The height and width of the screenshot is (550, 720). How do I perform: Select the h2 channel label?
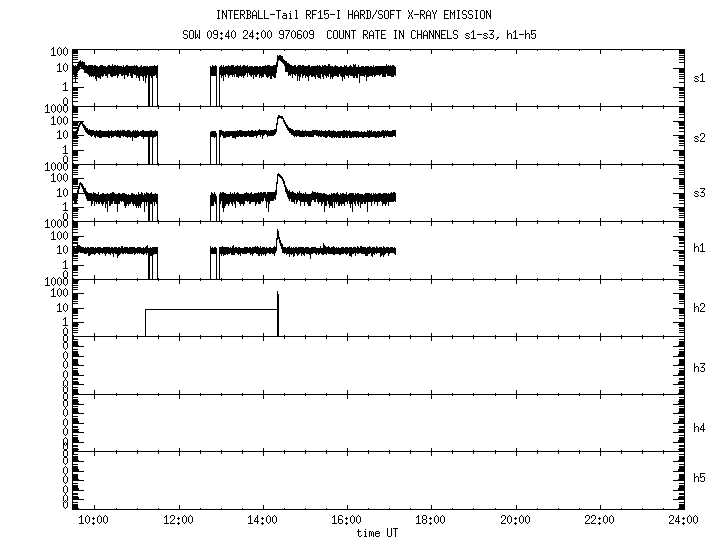[x=699, y=308]
